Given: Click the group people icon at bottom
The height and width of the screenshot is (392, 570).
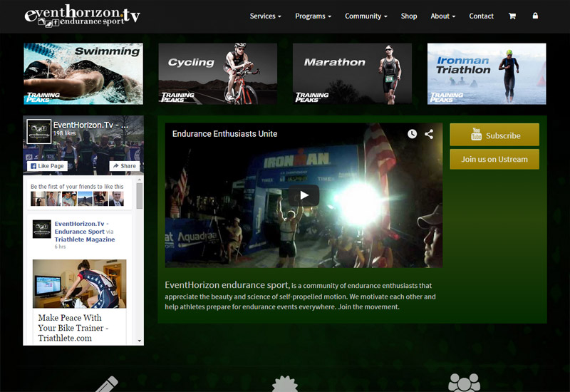Looking at the screenshot, I should (464, 383).
